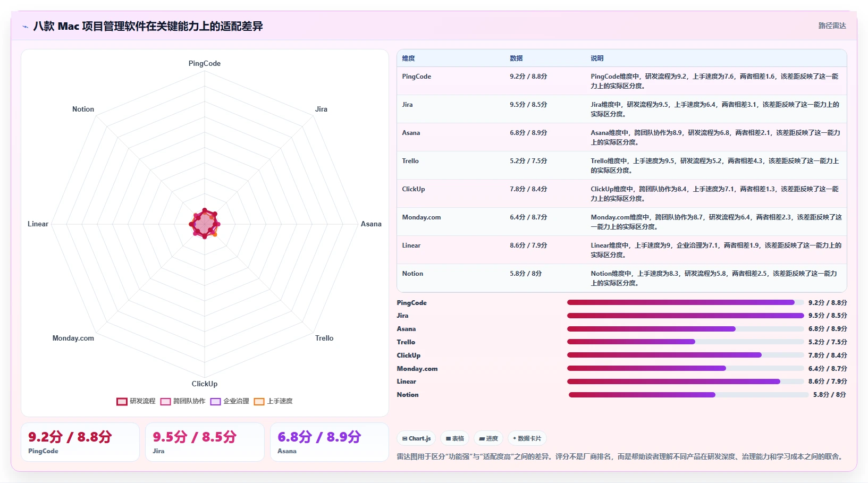Click the 数据 column header
Screen dimensions: 868x483
pos(516,58)
